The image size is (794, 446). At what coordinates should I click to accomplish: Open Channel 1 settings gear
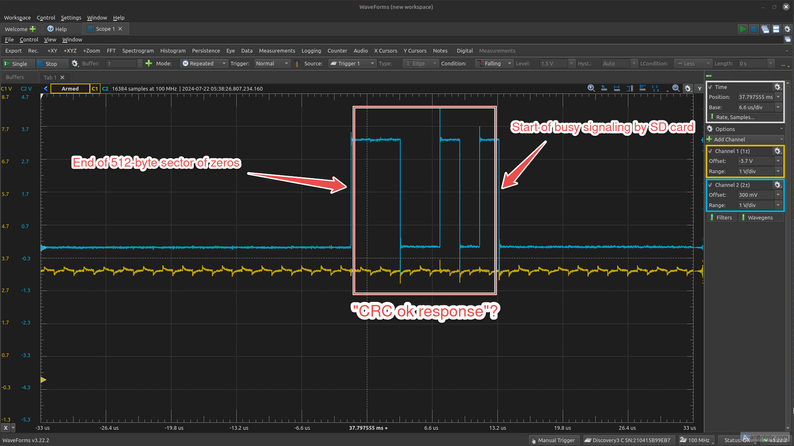pos(777,151)
